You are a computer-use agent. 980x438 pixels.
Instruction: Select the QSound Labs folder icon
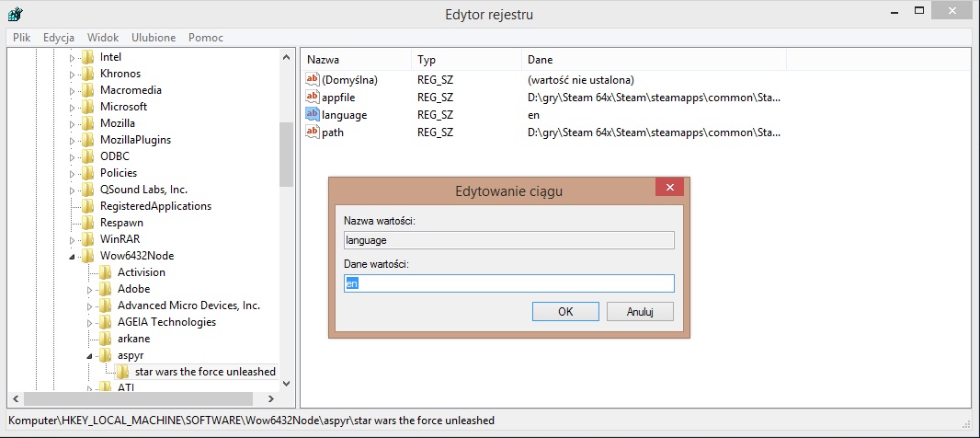point(88,190)
